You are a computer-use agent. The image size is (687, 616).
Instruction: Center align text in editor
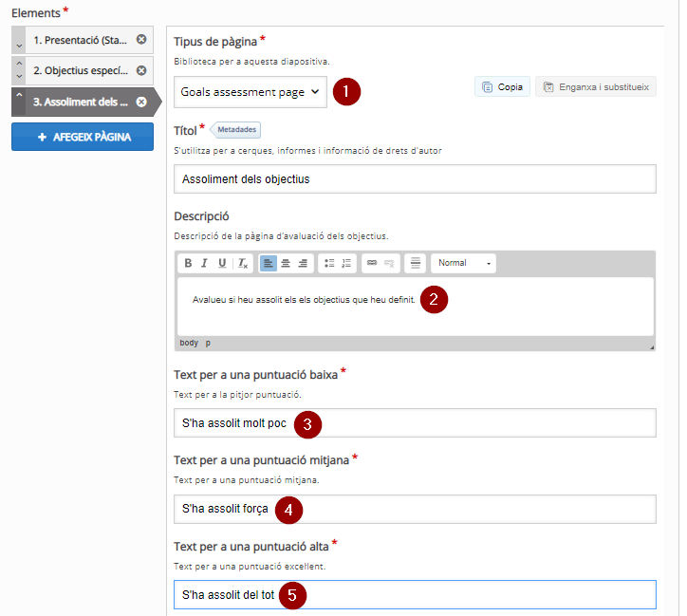click(x=286, y=263)
